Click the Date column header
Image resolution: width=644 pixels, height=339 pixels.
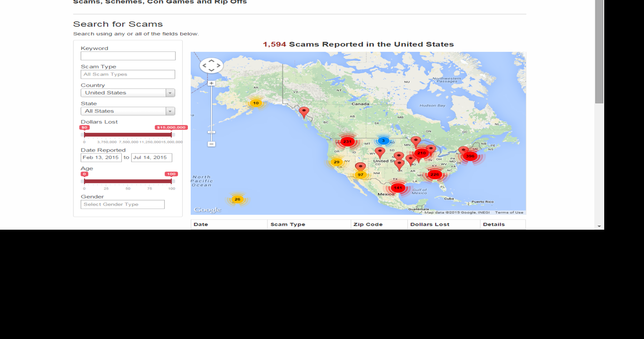click(229, 225)
